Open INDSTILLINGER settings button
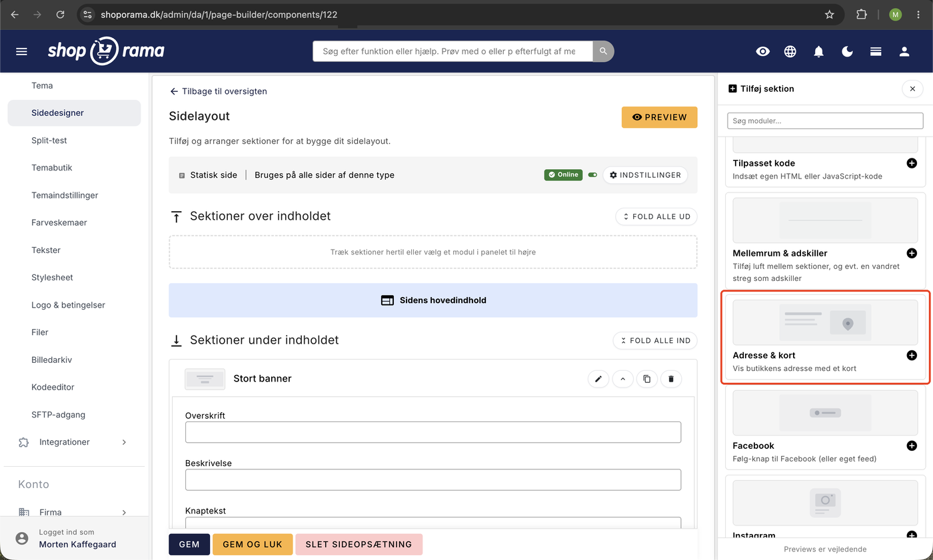The height and width of the screenshot is (560, 933). [645, 175]
